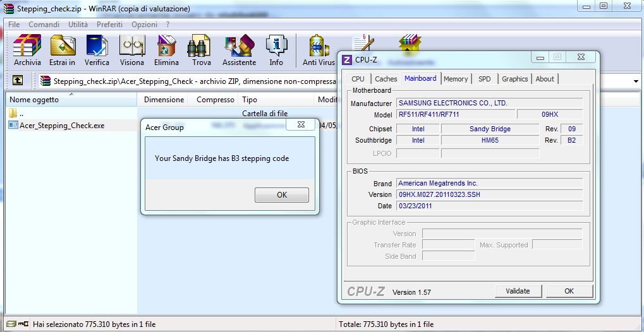
Task: Open the Comandi menu
Action: click(x=44, y=24)
